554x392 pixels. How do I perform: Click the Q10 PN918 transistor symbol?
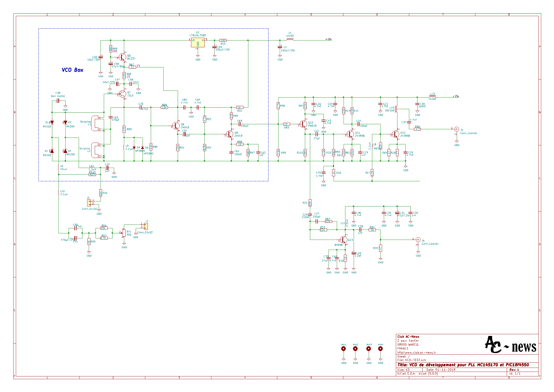click(303, 124)
